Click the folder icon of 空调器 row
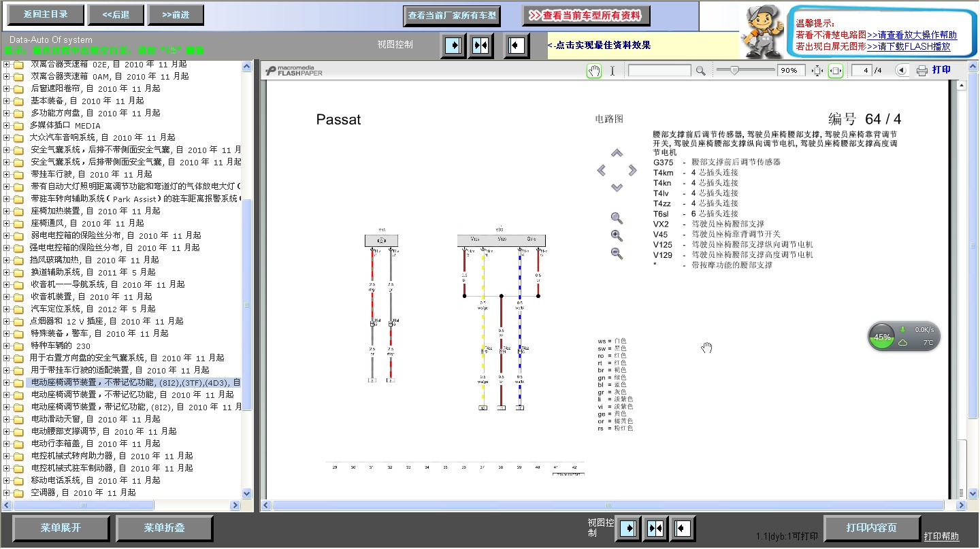 18,493
